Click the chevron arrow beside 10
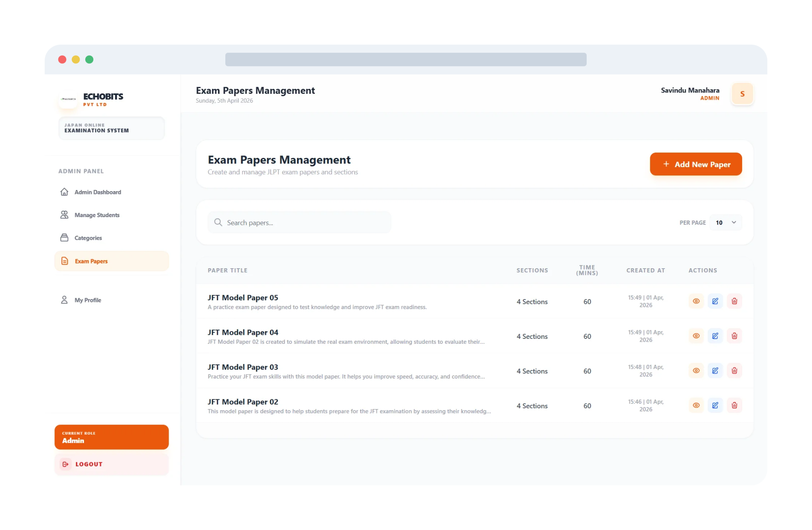 (734, 222)
